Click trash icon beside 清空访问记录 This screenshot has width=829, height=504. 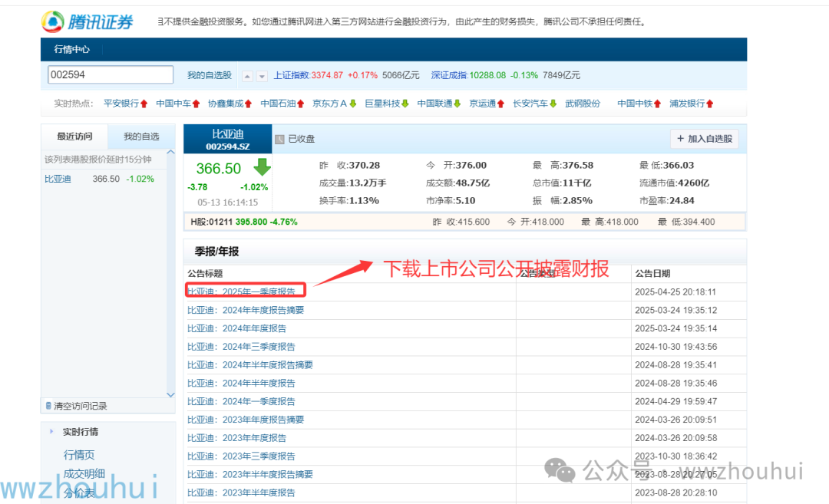click(48, 406)
